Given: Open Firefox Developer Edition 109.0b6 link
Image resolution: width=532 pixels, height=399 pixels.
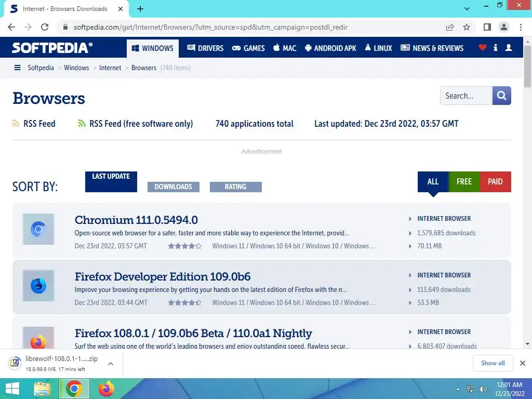Looking at the screenshot, I should [x=163, y=276].
